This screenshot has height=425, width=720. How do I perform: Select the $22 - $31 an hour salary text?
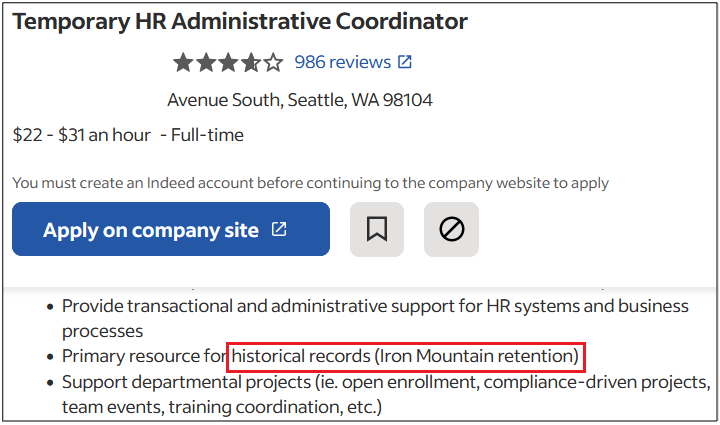[x=81, y=135]
